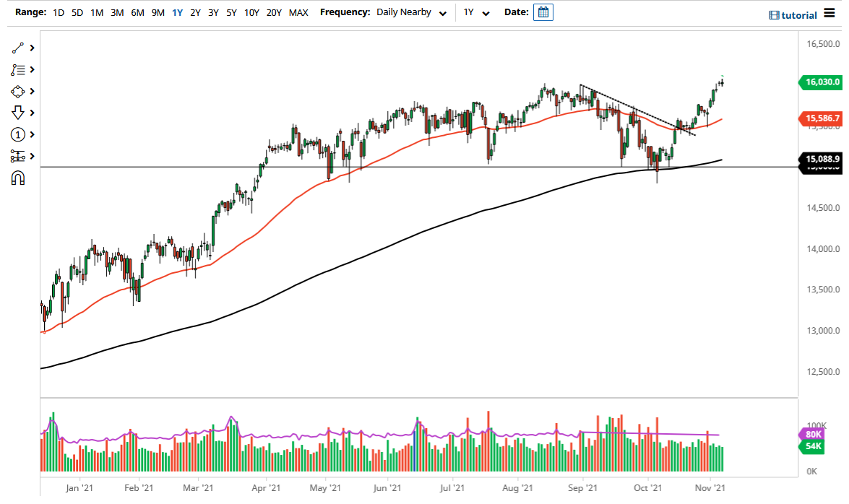Screen dimensions: 849x504
Task: Select the annotation notes drawing tool
Action: coord(19,69)
